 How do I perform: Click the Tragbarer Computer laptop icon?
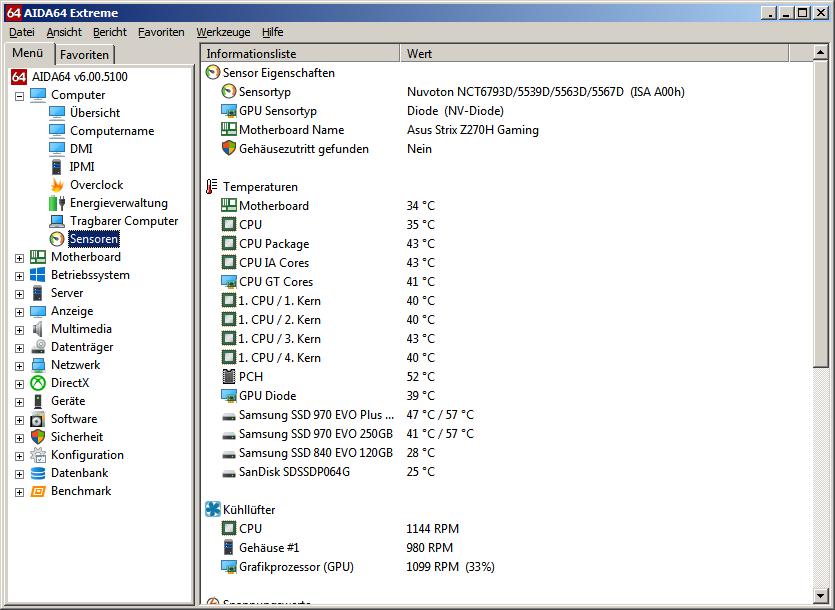(x=57, y=221)
